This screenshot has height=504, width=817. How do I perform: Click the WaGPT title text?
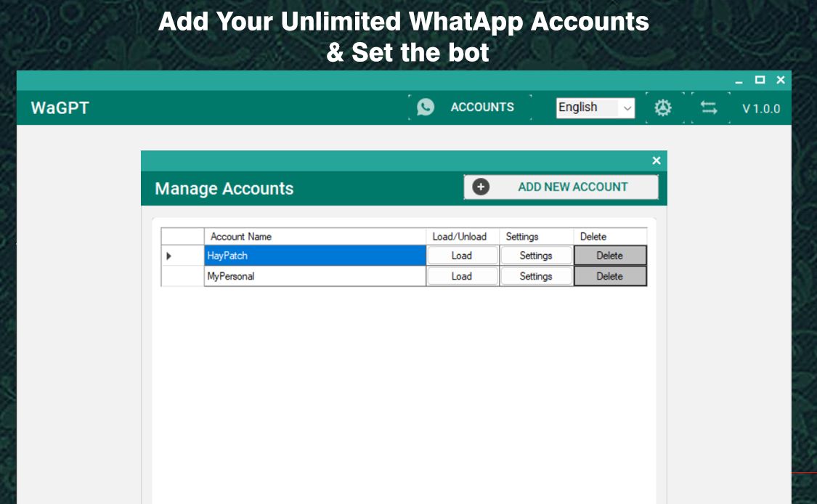[60, 108]
